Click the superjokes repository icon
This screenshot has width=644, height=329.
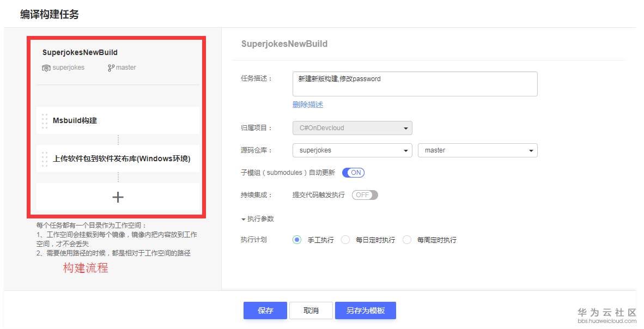46,68
